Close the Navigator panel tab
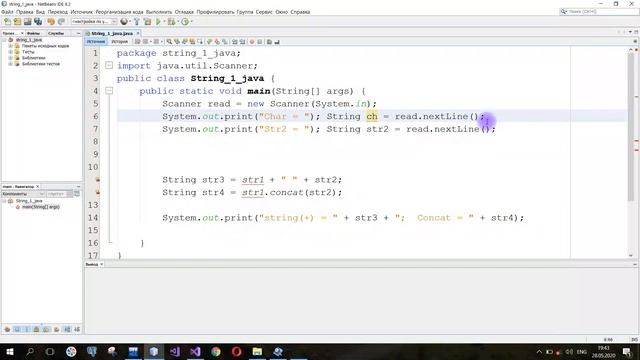Viewport: 640px width, 360px height. pos(38,187)
